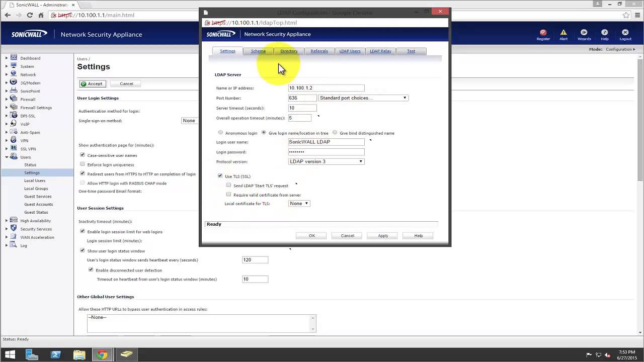Click the Login password field
The height and width of the screenshot is (362, 644).
click(x=326, y=152)
